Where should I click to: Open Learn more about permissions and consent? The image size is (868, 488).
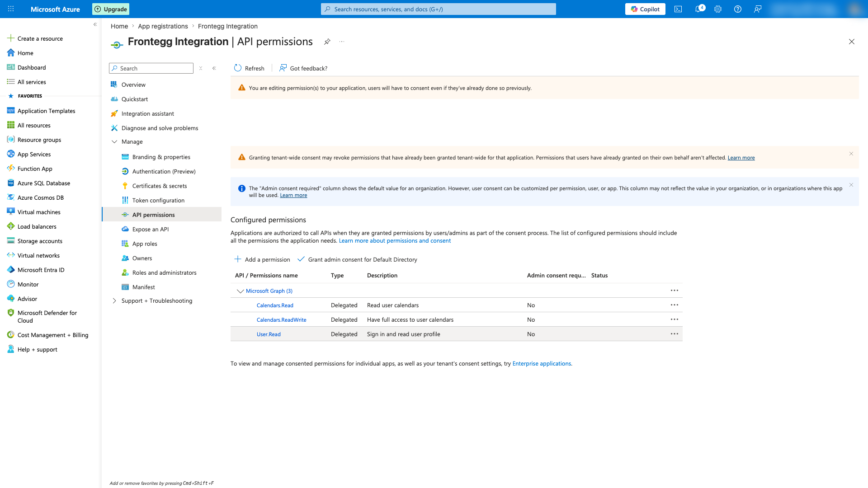point(395,241)
